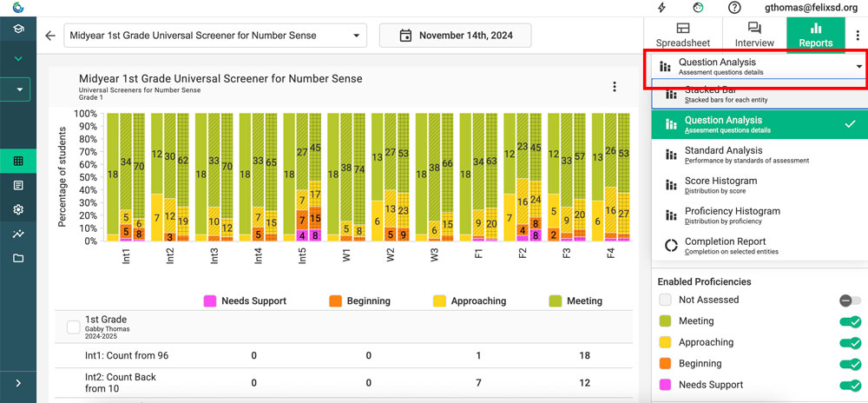Select the Score Histogram report option
The height and width of the screenshot is (403, 868).
(720, 184)
